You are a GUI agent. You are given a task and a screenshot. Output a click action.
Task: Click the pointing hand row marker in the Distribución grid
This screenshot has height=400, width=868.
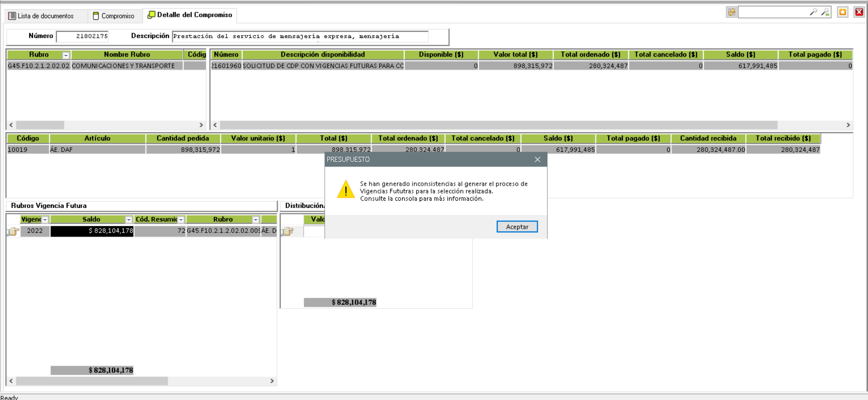pos(288,231)
